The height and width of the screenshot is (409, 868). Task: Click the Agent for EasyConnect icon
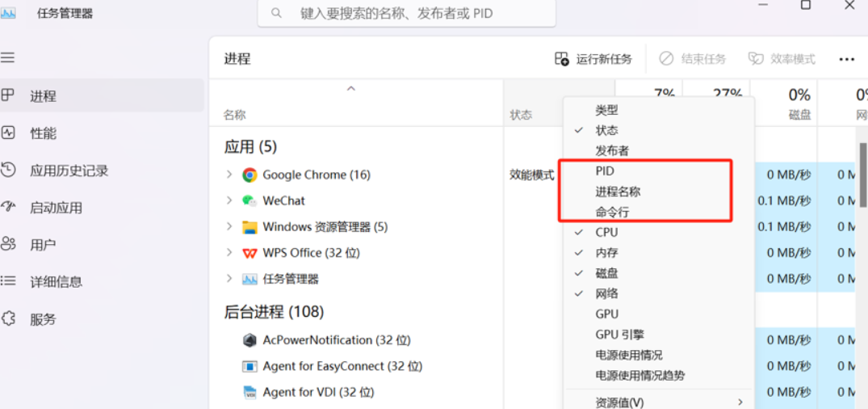point(249,366)
